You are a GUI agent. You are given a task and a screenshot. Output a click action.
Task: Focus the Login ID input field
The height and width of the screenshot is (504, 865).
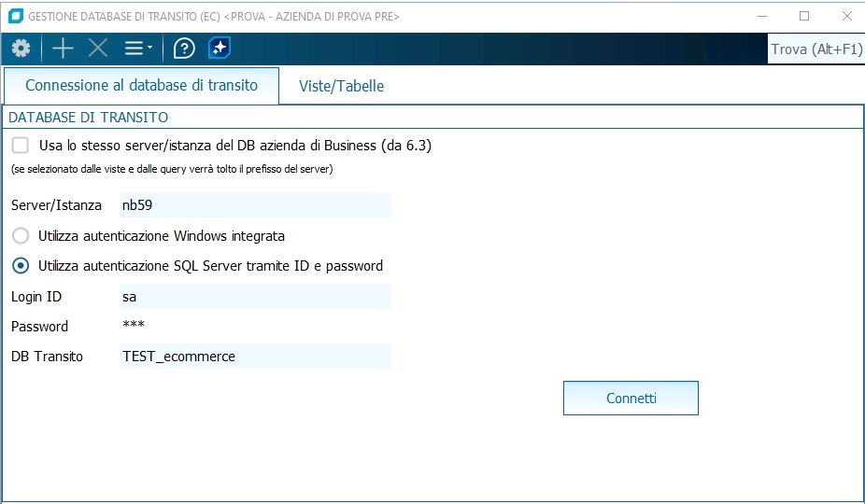pos(255,297)
